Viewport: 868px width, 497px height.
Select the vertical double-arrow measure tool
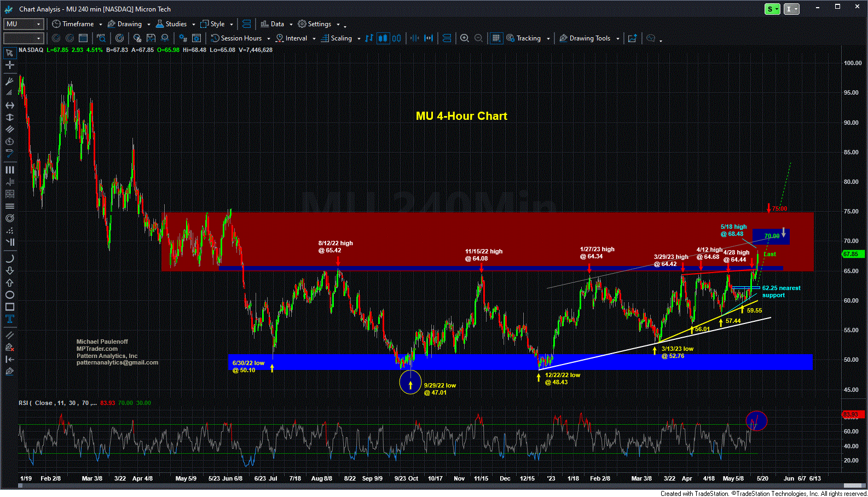point(9,117)
